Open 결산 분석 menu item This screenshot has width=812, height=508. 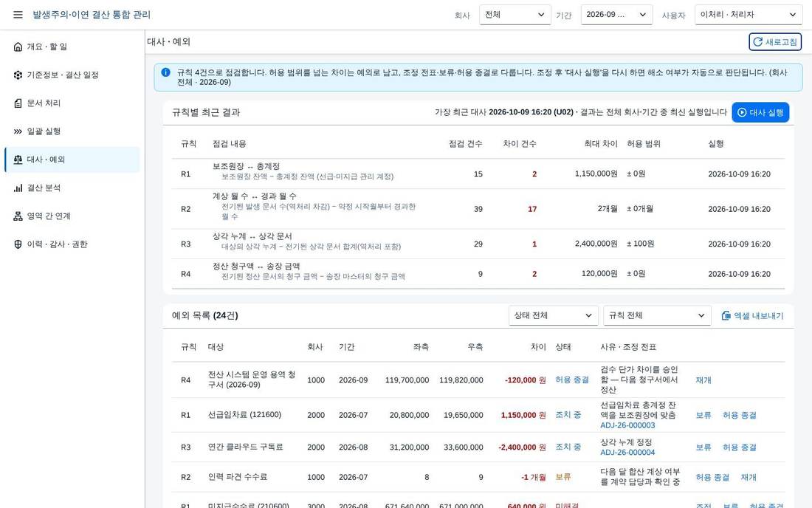[x=72, y=188]
